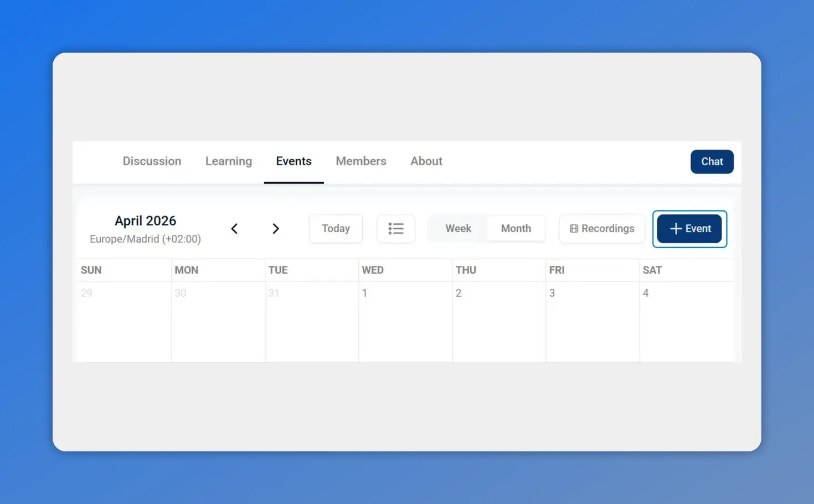The height and width of the screenshot is (504, 814).
Task: Switch to the Discussion tab
Action: [152, 161]
